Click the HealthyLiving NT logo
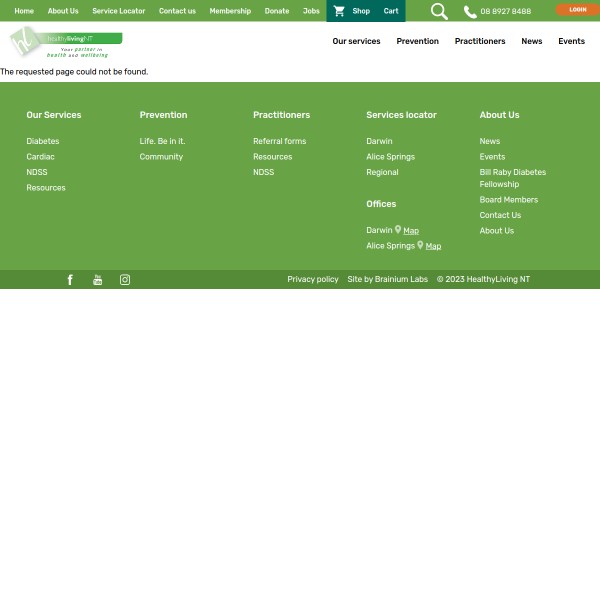 point(66,42)
